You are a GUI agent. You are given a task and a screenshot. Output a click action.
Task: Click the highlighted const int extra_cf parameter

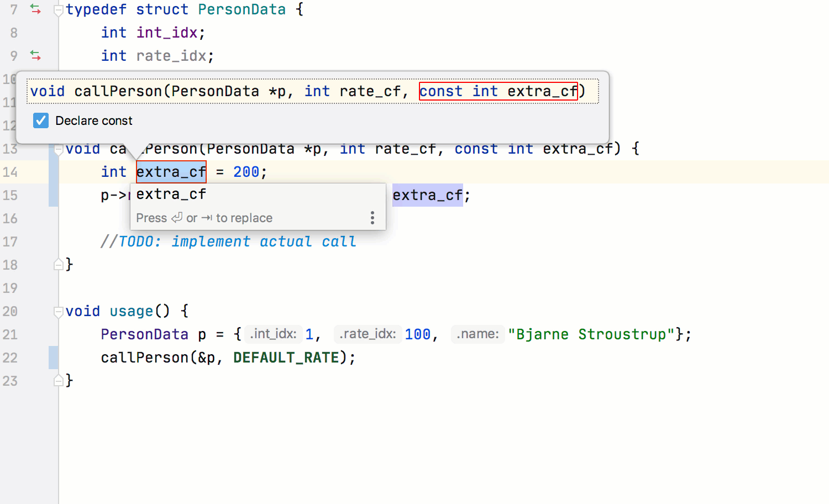tap(497, 91)
